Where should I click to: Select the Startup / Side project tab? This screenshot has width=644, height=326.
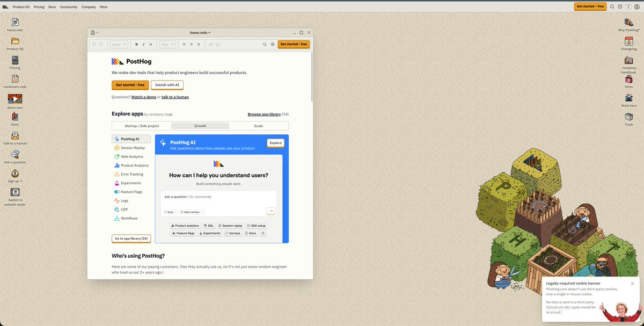[142, 126]
